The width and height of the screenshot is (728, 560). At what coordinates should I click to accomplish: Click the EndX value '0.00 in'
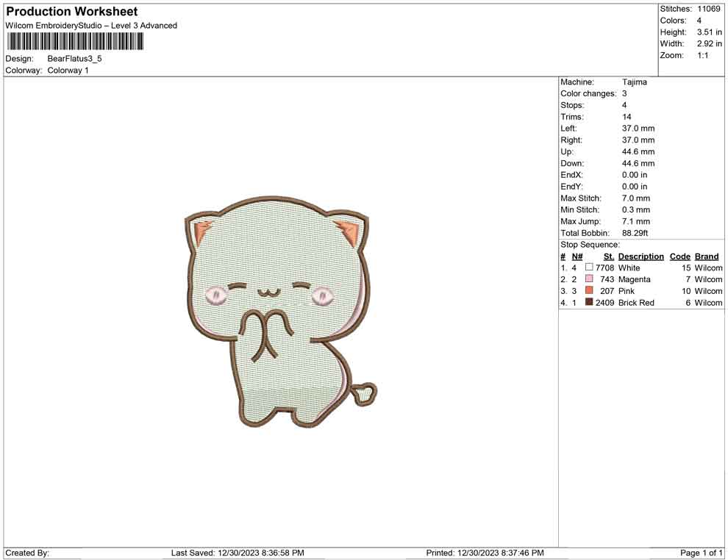pos(634,175)
